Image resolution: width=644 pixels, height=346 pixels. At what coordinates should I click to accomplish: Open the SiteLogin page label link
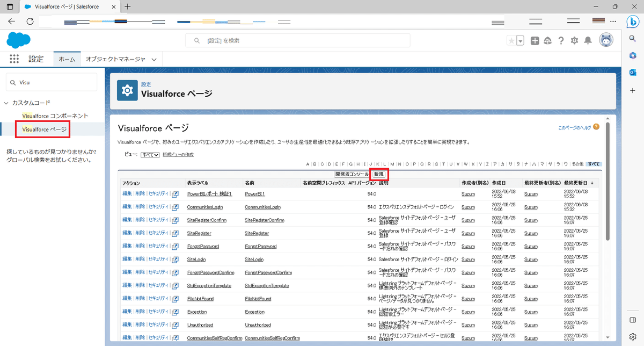point(196,259)
